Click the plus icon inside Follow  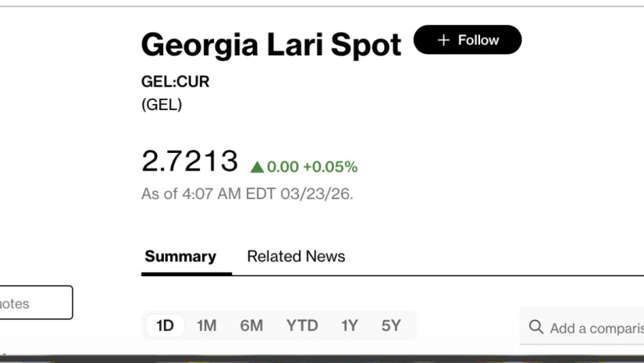443,40
